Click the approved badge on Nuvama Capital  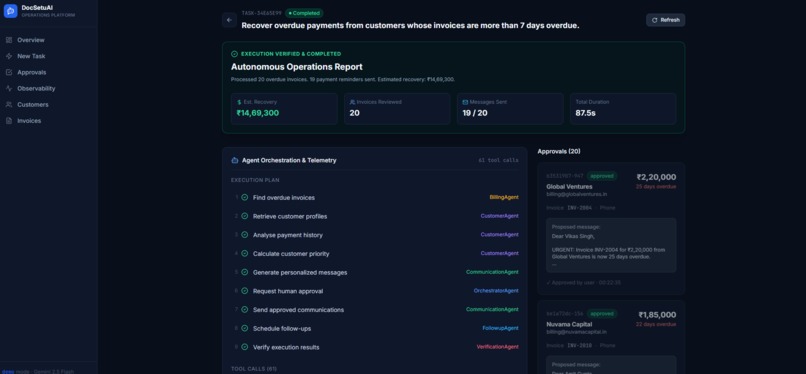(602, 313)
